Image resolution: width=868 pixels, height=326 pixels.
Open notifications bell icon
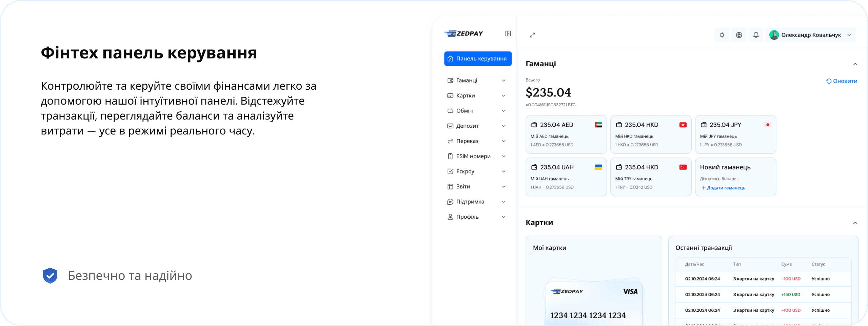(756, 35)
